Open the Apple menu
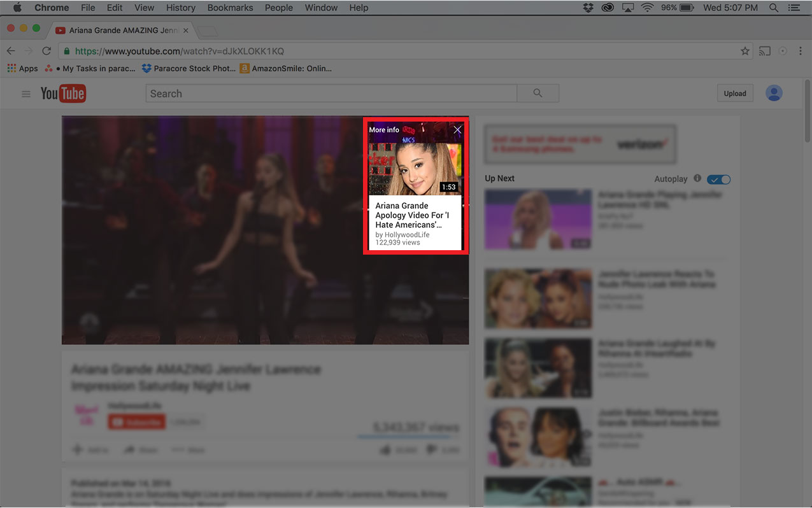812x508 pixels. tap(17, 8)
